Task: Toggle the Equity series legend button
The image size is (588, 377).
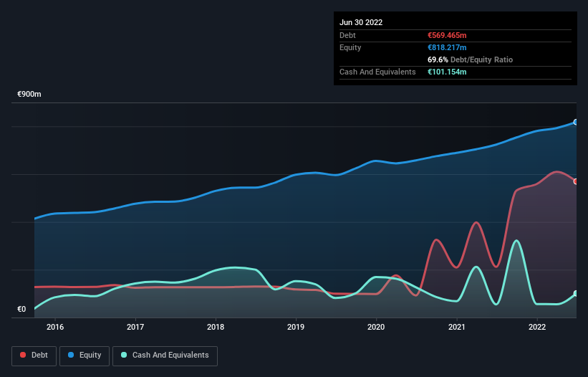Action: tap(85, 355)
